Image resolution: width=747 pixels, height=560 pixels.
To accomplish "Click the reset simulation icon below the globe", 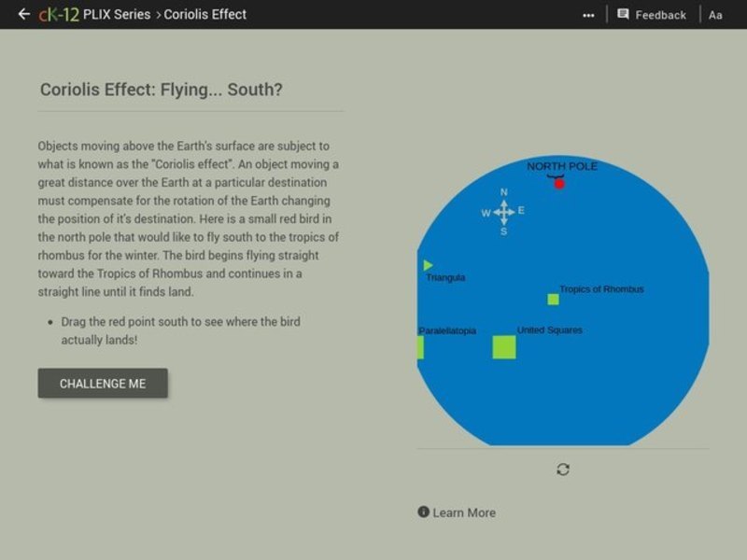I will 561,470.
